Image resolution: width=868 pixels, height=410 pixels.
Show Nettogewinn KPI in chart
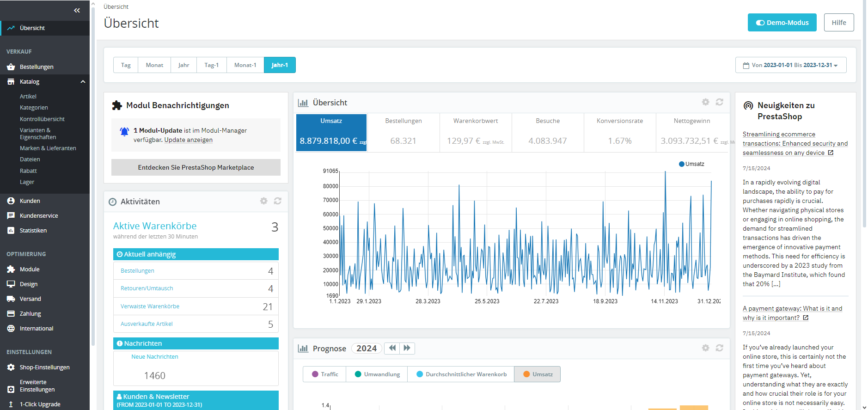coord(692,133)
